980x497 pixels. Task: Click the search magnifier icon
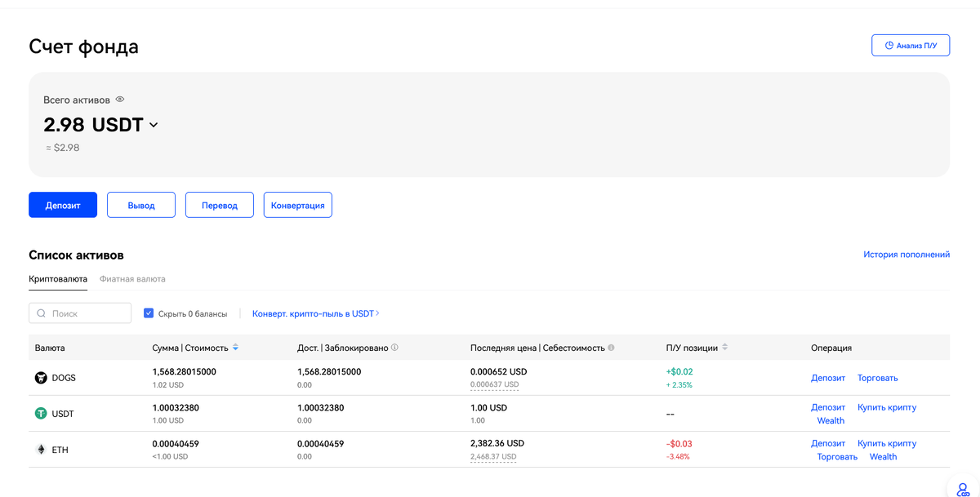[x=41, y=313]
